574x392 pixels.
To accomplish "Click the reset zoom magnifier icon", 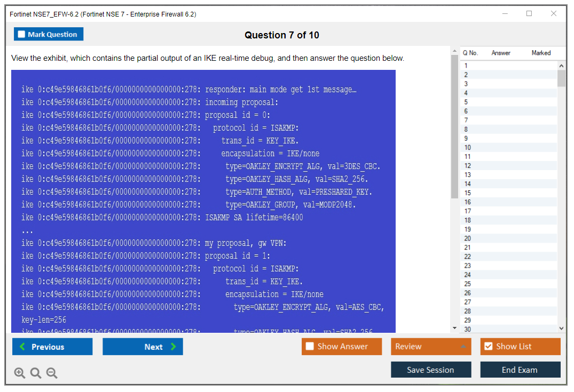I will coord(36,373).
